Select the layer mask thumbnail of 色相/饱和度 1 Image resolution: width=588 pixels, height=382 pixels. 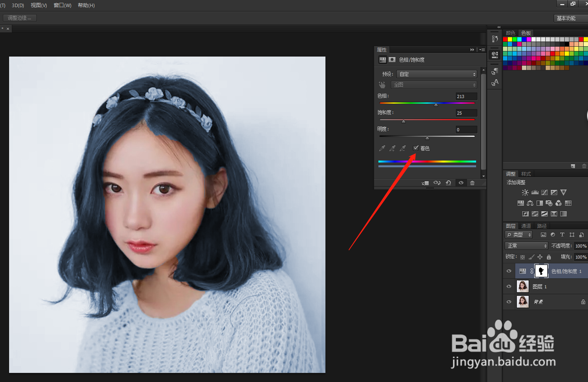point(541,271)
